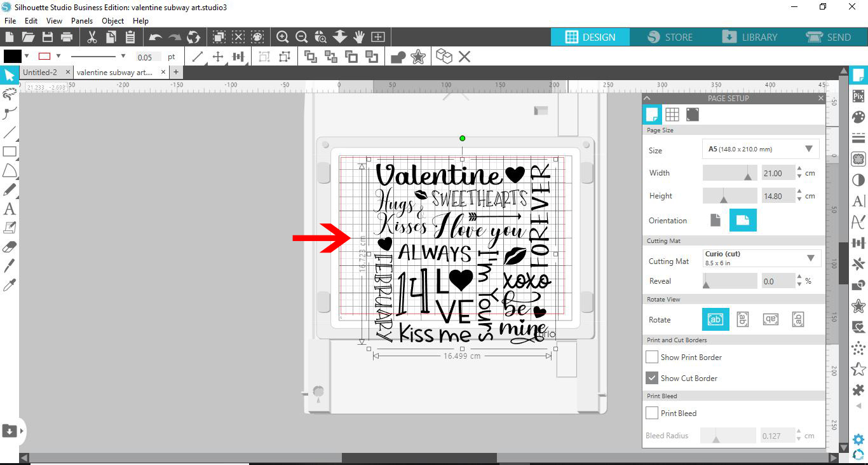Cut selection with scissors icon

[x=92, y=37]
